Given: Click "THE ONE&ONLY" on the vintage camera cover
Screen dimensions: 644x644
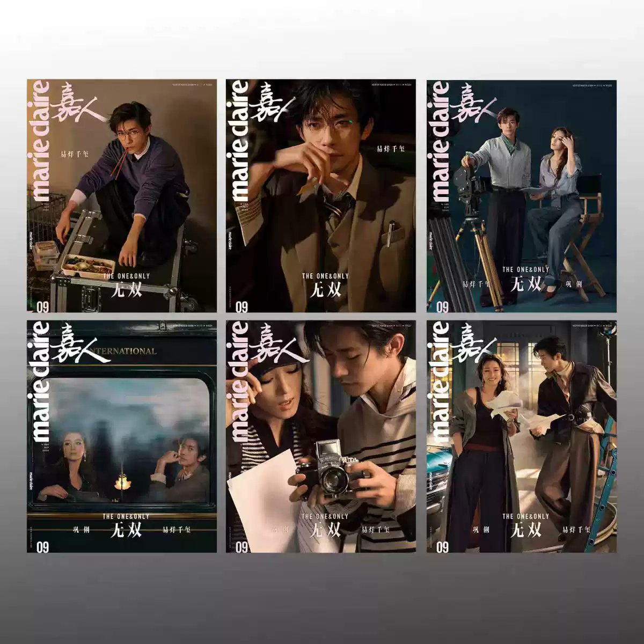Looking at the screenshot, I should tap(325, 516).
